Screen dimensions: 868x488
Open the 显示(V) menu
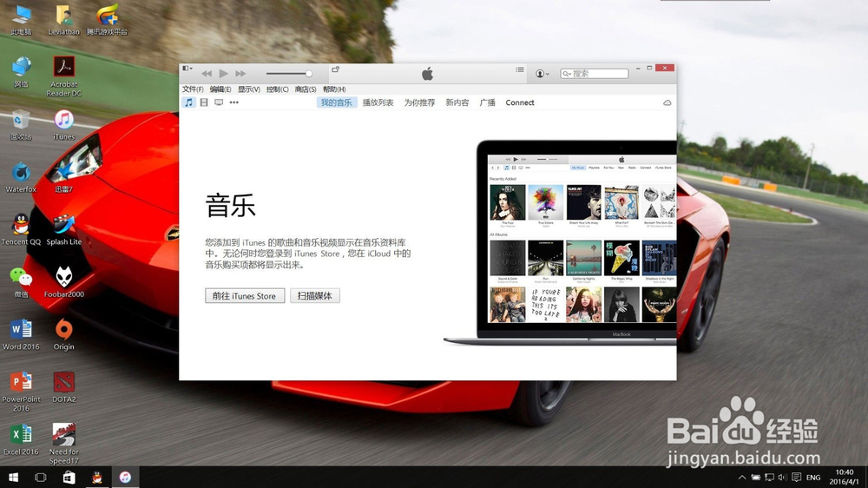click(249, 89)
